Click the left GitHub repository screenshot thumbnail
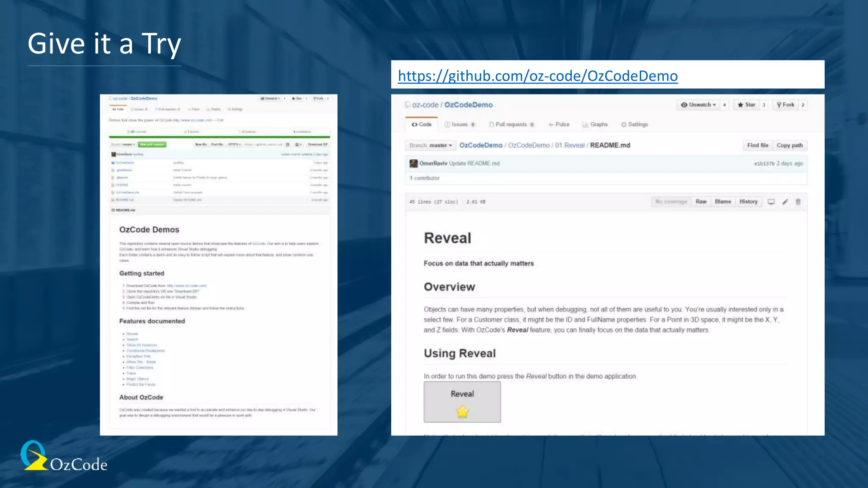 [219, 265]
